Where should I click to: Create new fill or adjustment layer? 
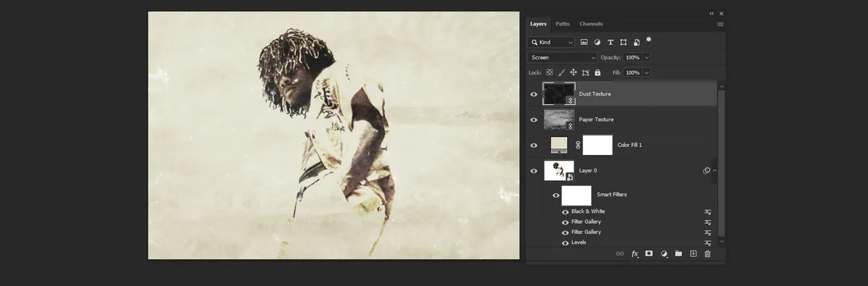[x=664, y=253]
